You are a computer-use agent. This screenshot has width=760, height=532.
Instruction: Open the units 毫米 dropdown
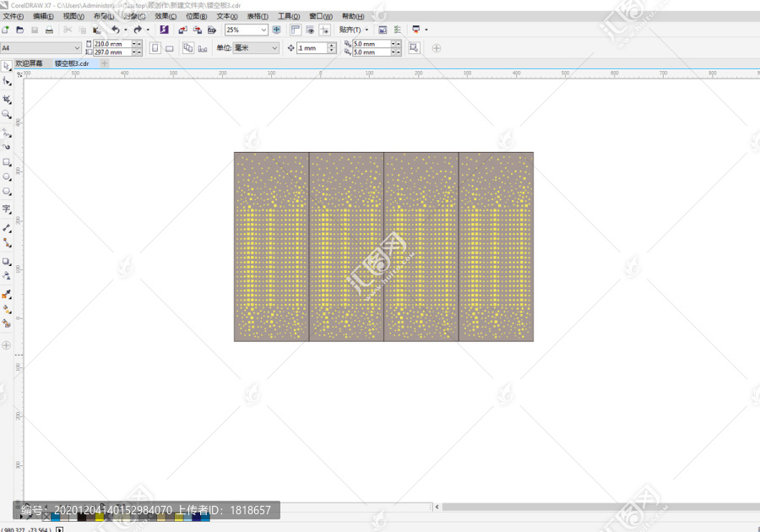(x=274, y=48)
